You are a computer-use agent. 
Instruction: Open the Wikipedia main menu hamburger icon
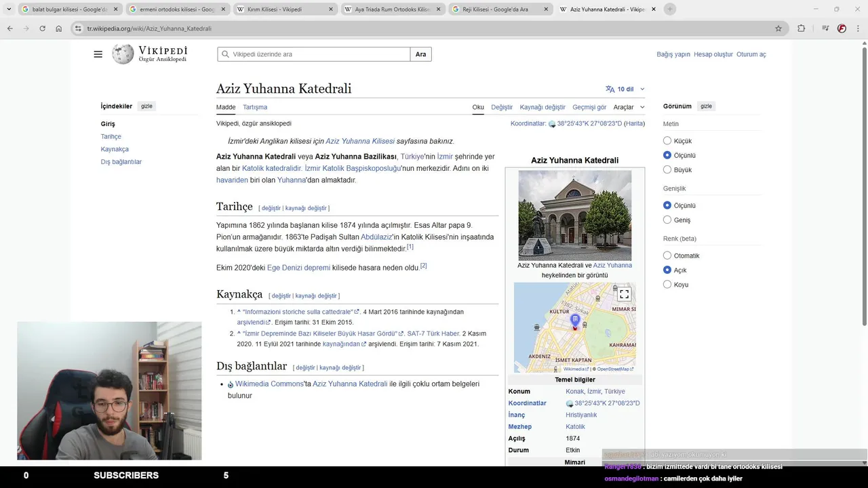(x=98, y=54)
